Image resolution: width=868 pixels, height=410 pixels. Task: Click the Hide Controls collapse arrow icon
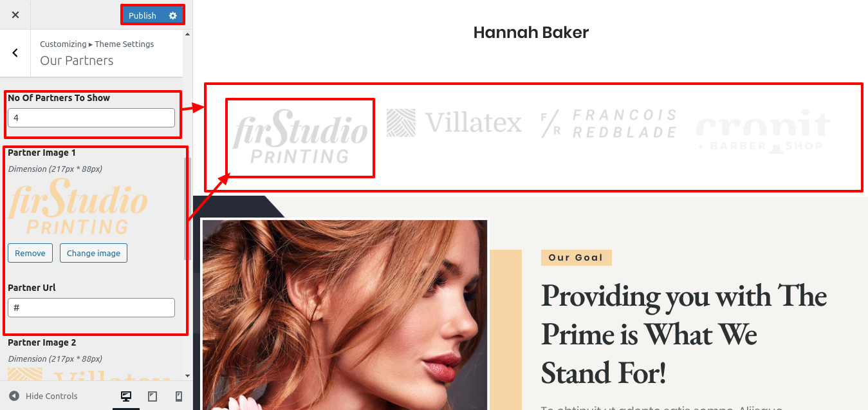point(14,396)
